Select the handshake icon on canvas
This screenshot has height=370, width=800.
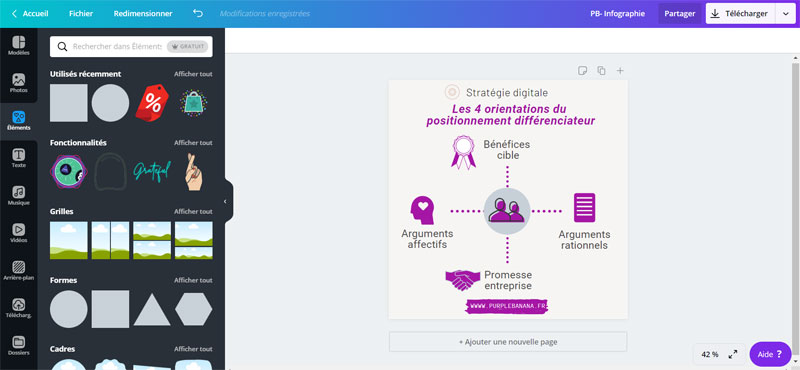point(462,280)
